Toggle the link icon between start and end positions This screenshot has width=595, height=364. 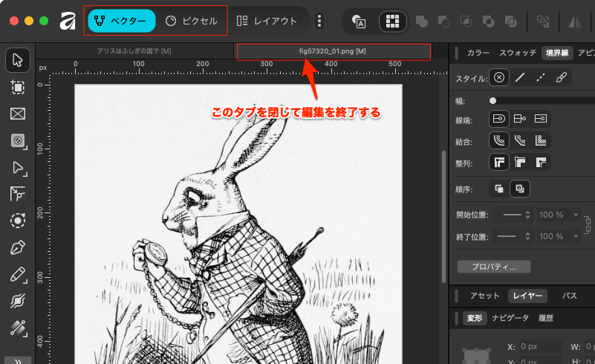pyautogui.click(x=588, y=225)
